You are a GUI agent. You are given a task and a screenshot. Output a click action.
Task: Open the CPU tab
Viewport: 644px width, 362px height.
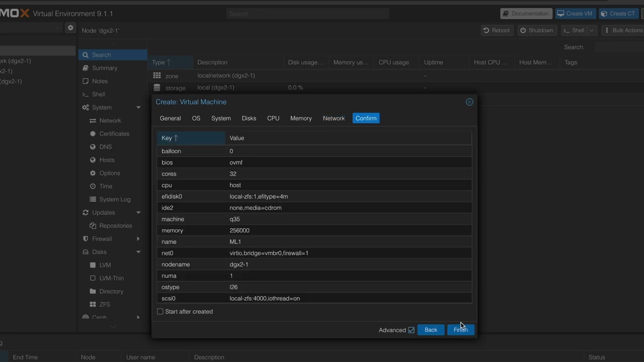coord(273,118)
